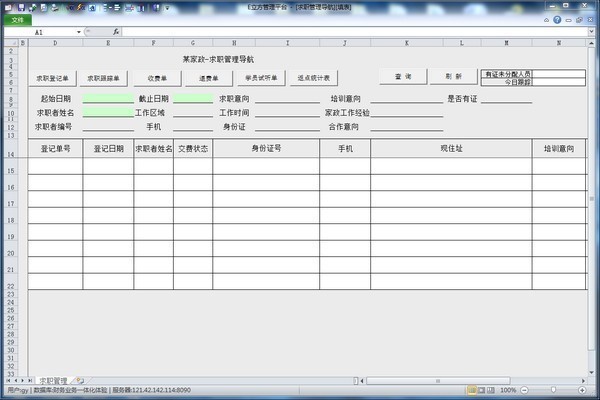
Task: Click the insert new sheet tab icon
Action: point(79,381)
